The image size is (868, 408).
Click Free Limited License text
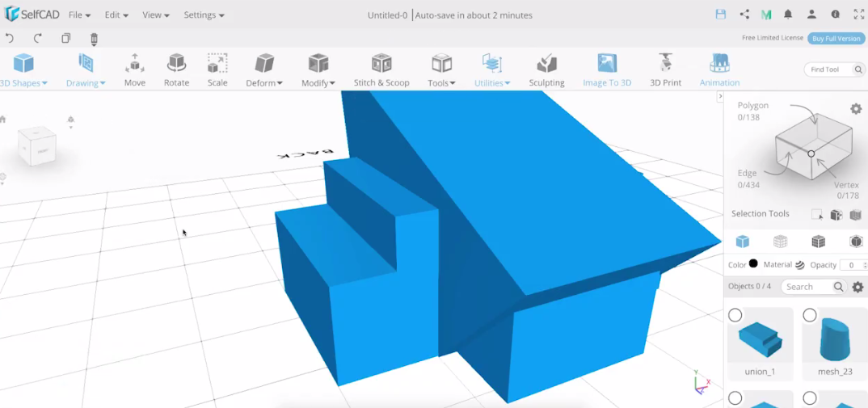click(x=773, y=38)
